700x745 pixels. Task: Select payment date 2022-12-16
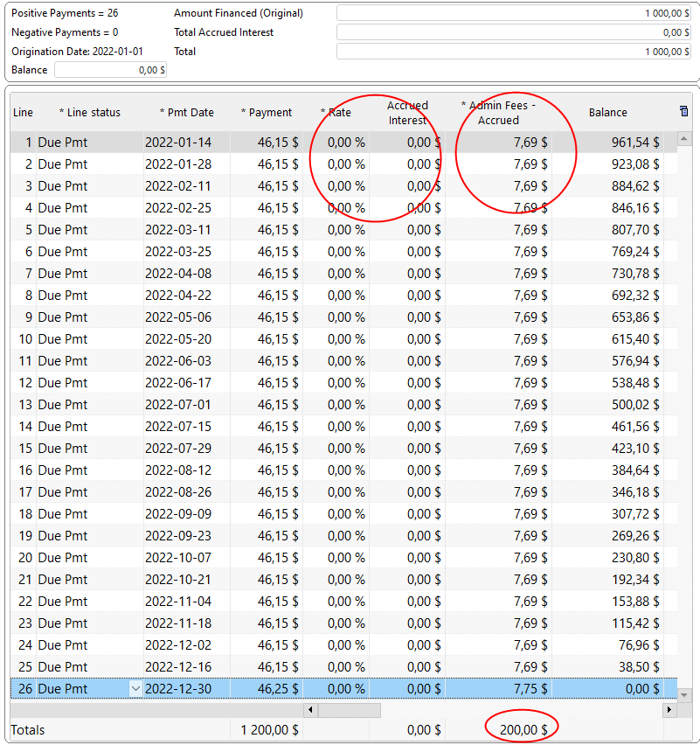coord(178,667)
